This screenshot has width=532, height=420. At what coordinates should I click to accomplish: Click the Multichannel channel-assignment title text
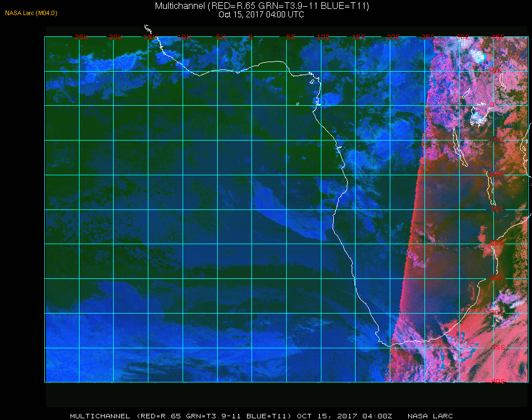(262, 6)
